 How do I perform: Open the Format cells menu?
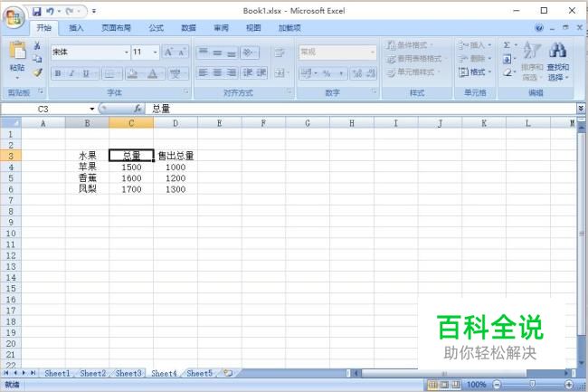click(475, 72)
